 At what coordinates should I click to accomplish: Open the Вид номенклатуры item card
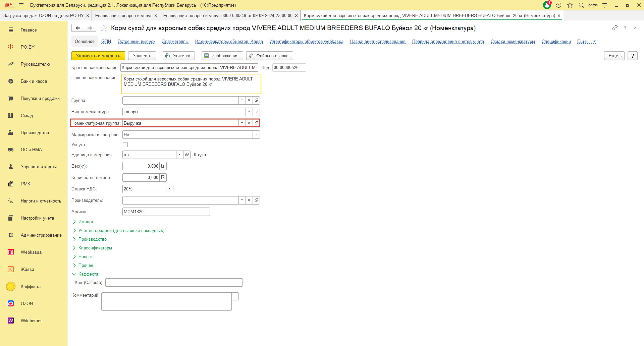[256, 112]
